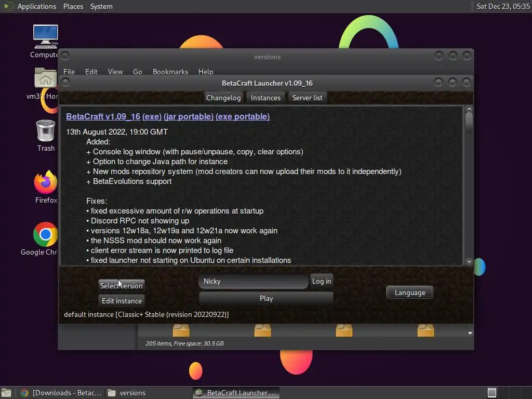Click the clock showing Sat Dec 23
The height and width of the screenshot is (399, 532).
502,6
